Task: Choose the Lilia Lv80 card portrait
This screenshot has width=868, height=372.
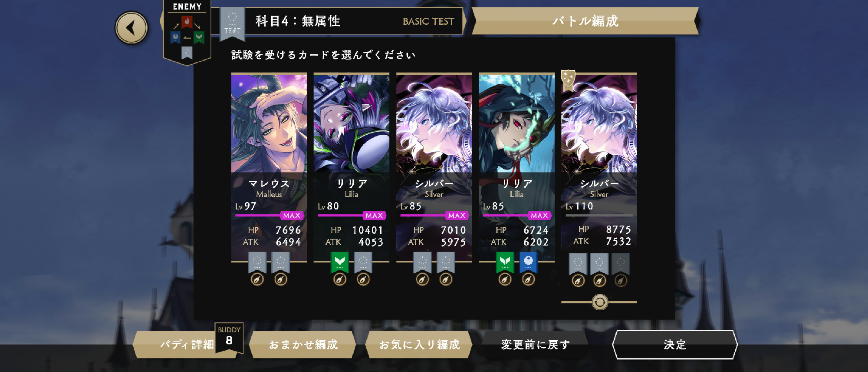Action: (x=352, y=123)
